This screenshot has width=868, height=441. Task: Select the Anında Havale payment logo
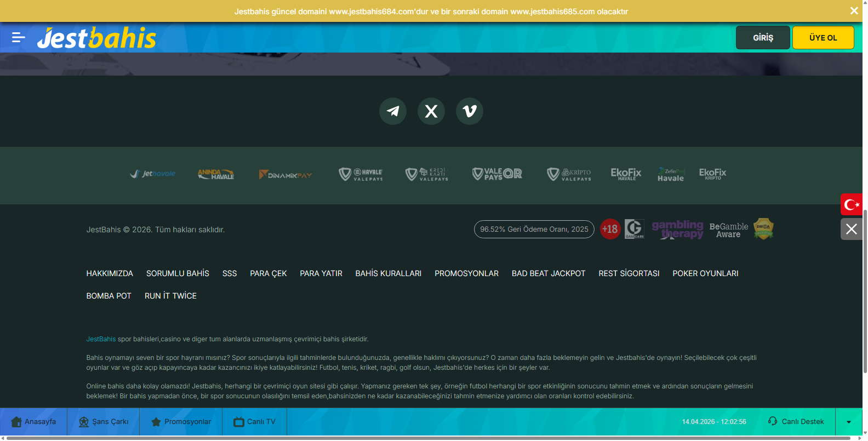[x=216, y=174]
